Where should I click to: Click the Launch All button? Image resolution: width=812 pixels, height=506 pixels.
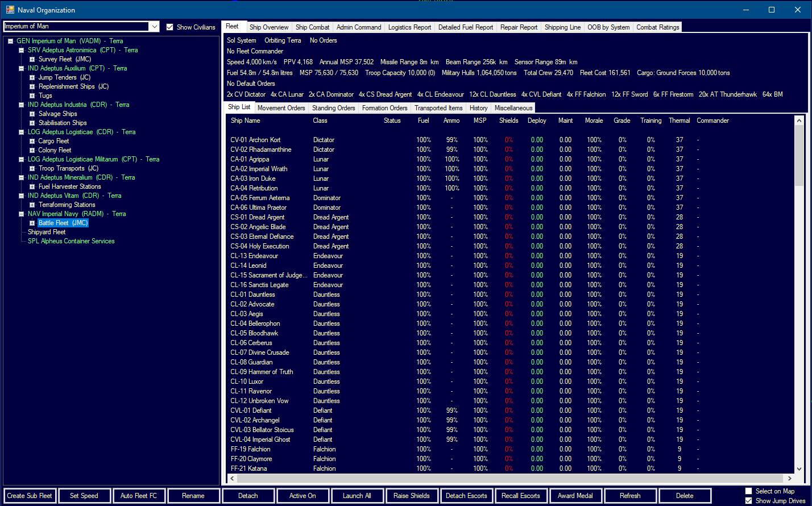tap(357, 496)
